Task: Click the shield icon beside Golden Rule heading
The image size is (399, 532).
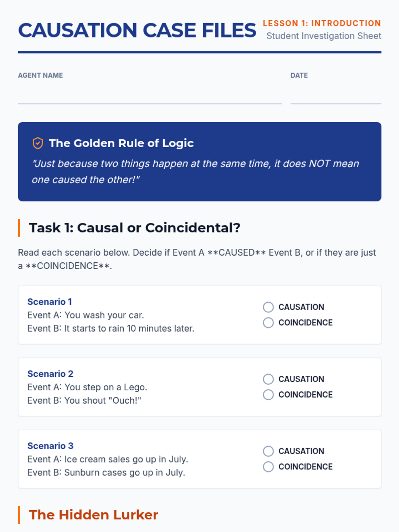Action: pyautogui.click(x=38, y=143)
